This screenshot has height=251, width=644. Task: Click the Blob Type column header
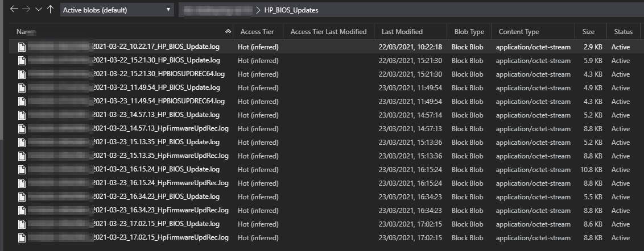469,32
